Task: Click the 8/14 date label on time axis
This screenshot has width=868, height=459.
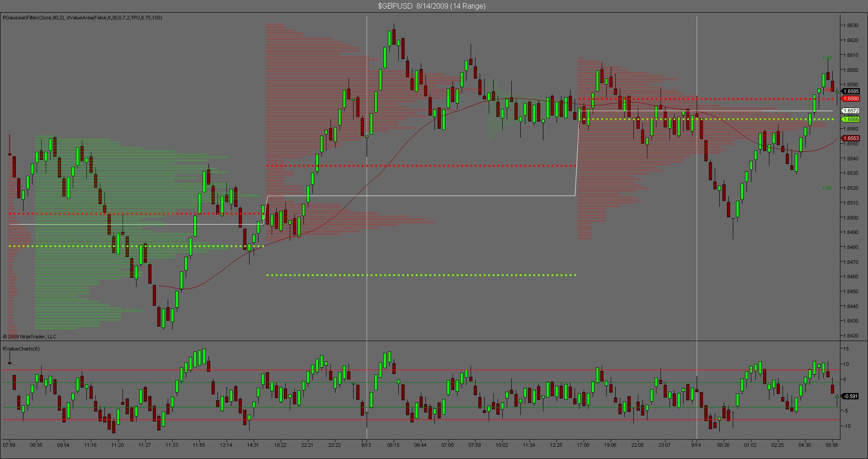Action: (x=696, y=445)
